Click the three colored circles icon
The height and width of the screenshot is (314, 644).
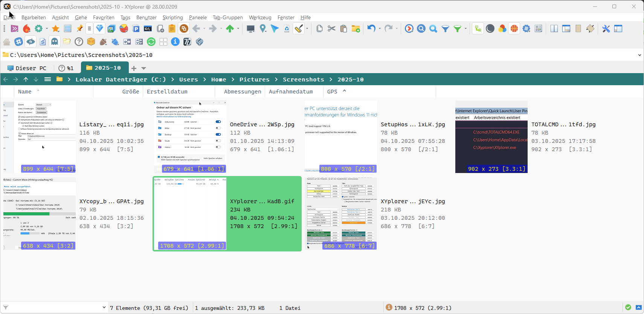[502, 29]
